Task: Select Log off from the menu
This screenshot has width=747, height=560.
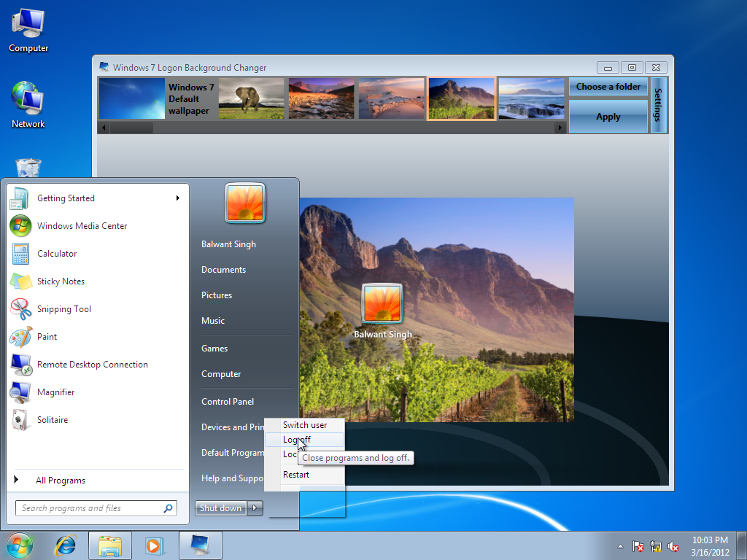Action: click(305, 440)
